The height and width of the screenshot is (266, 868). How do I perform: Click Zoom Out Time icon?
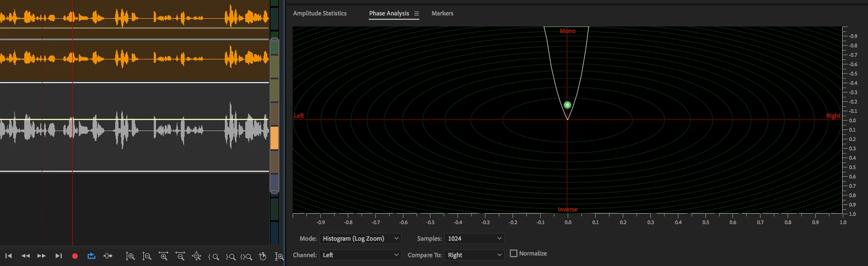point(180,256)
